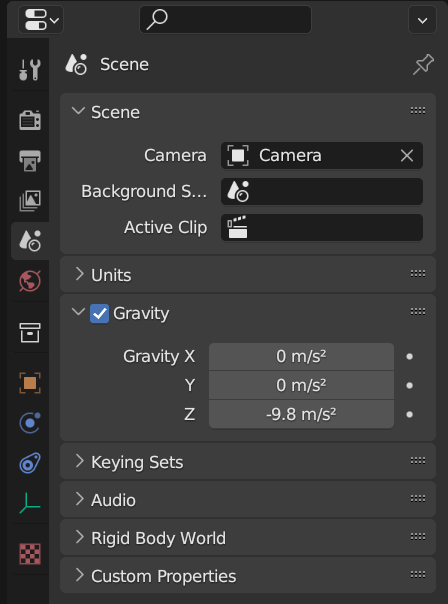Open the Tool properties tab

click(30, 70)
